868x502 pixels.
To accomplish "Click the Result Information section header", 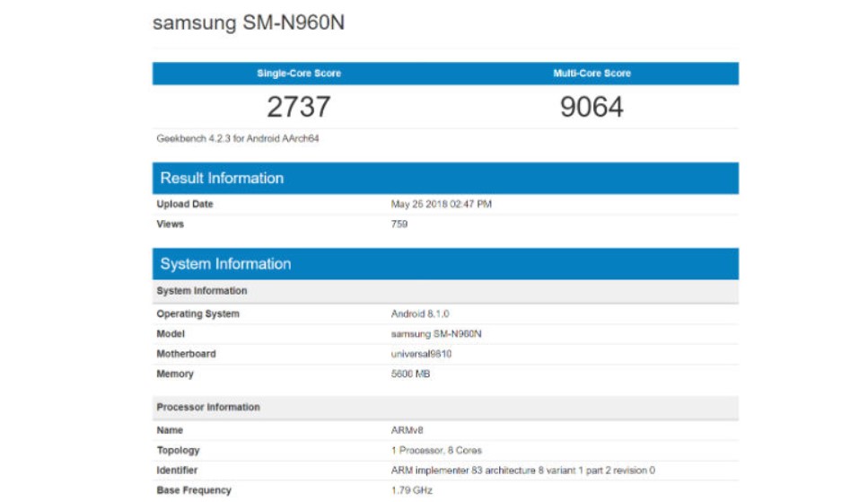I will point(445,178).
